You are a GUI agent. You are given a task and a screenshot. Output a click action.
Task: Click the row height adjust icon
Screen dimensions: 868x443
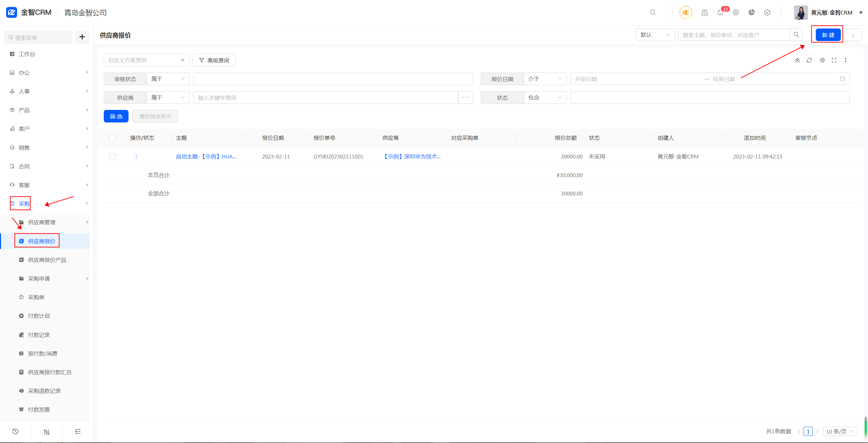point(846,60)
